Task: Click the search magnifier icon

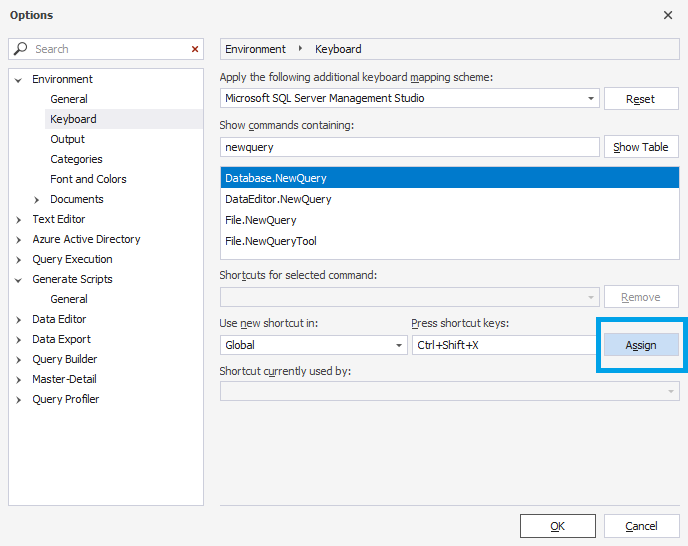Action: coord(20,49)
